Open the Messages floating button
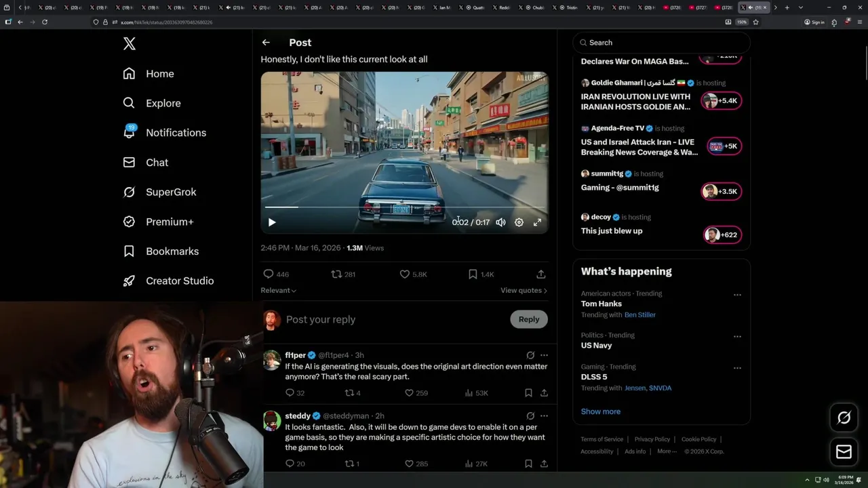The image size is (868, 488). (x=844, y=451)
